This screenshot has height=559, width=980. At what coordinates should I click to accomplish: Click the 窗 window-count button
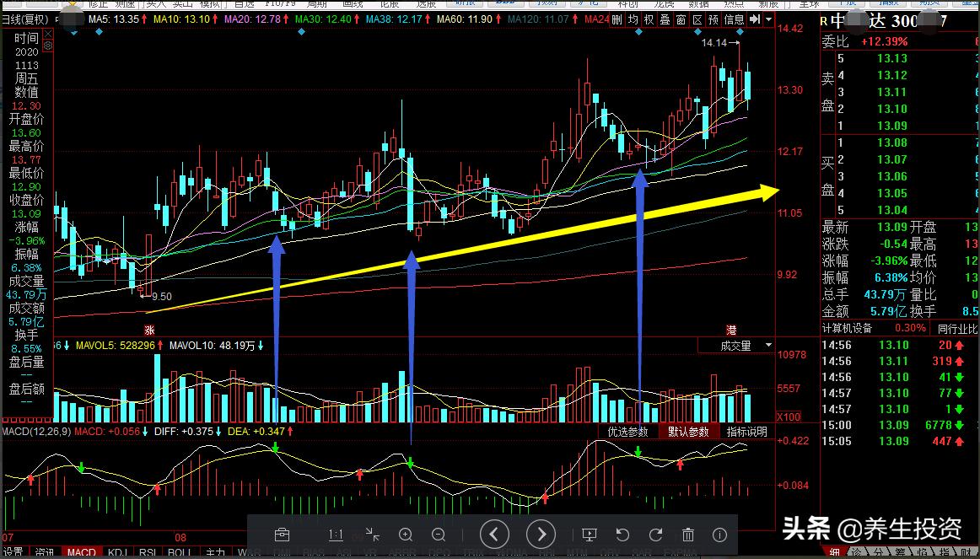(x=681, y=19)
